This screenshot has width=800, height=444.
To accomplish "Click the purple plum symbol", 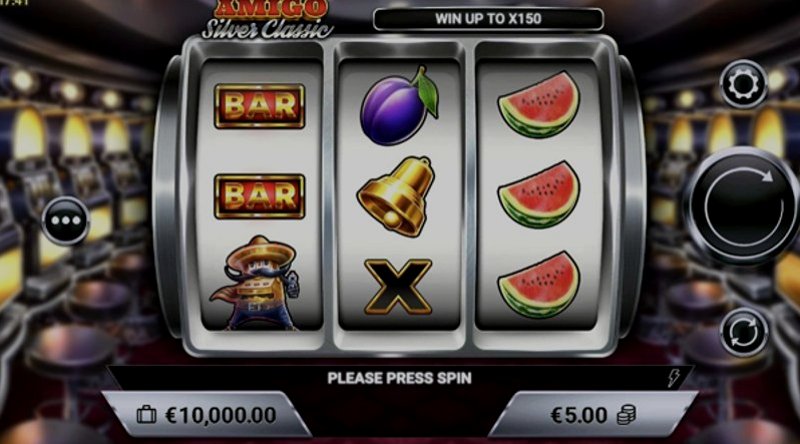I will click(x=398, y=106).
